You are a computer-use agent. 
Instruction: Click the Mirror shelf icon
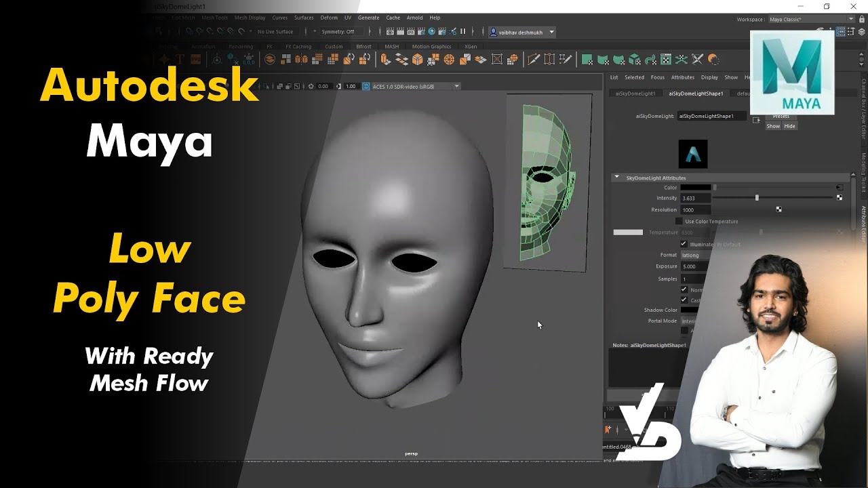coord(301,60)
